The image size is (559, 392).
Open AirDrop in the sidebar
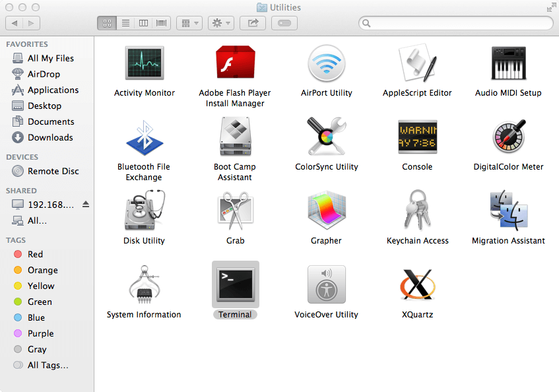[x=47, y=74]
